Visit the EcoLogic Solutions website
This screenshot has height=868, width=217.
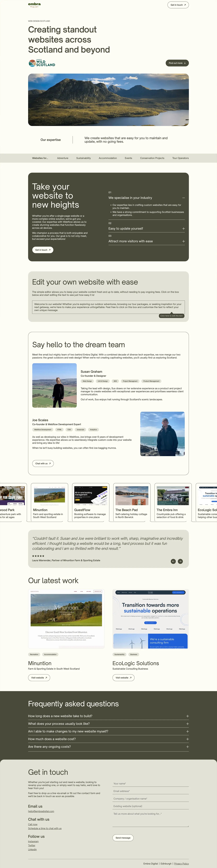pyautogui.click(x=123, y=678)
